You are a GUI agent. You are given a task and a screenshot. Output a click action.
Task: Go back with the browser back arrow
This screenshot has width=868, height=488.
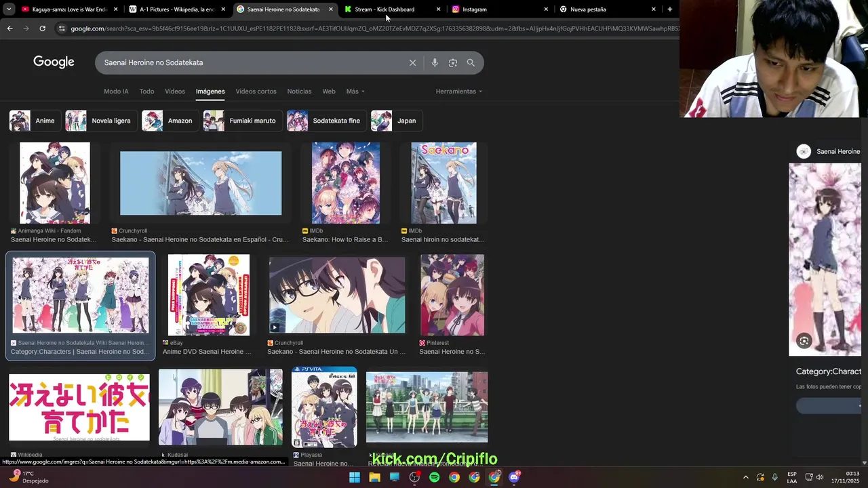9,28
